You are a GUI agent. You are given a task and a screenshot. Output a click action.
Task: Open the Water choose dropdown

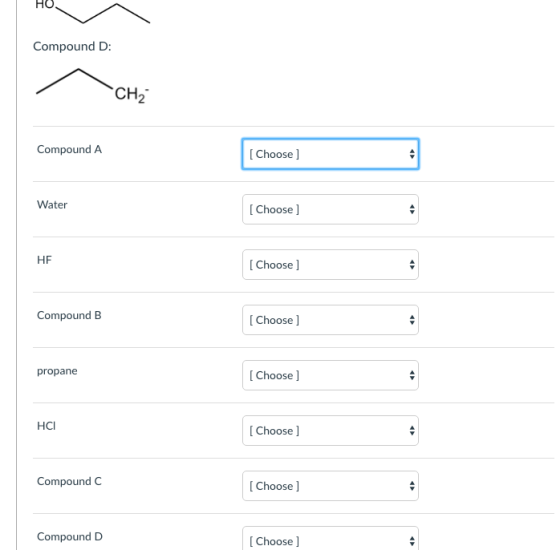click(330, 209)
